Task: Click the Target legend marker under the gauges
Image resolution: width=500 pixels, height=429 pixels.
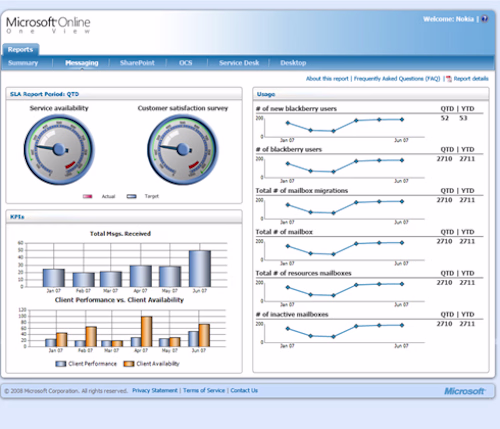Action: pyautogui.click(x=131, y=196)
